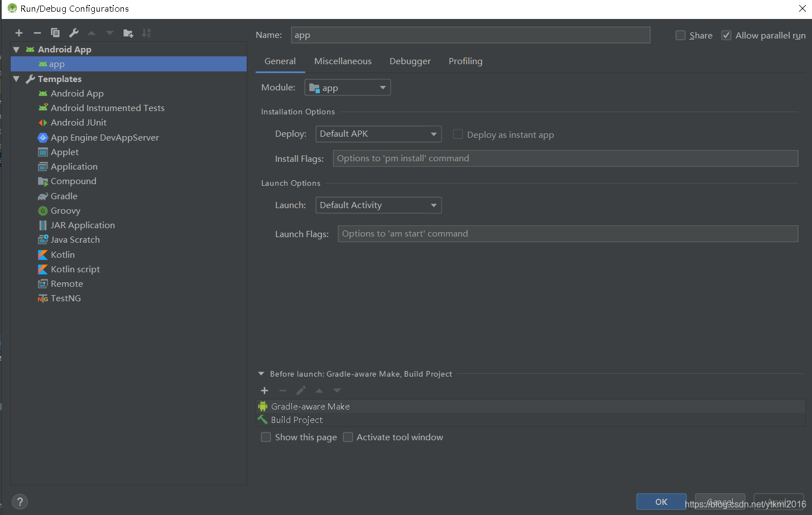Open the Deploy dropdown
The height and width of the screenshot is (515, 812).
tap(434, 134)
